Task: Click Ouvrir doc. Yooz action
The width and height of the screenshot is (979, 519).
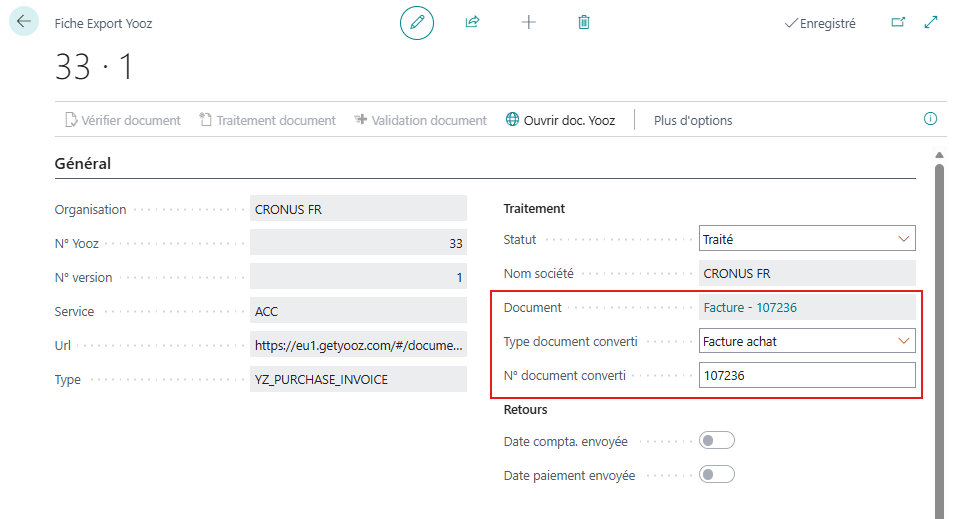Action: click(x=561, y=120)
